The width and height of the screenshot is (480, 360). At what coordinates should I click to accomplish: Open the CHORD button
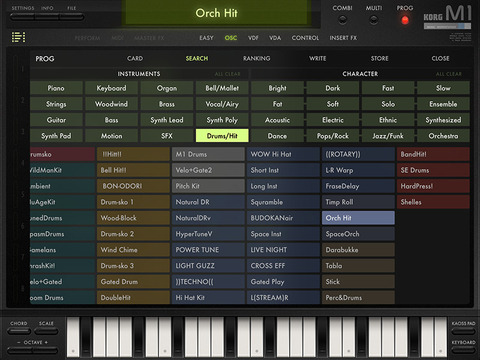(x=19, y=331)
